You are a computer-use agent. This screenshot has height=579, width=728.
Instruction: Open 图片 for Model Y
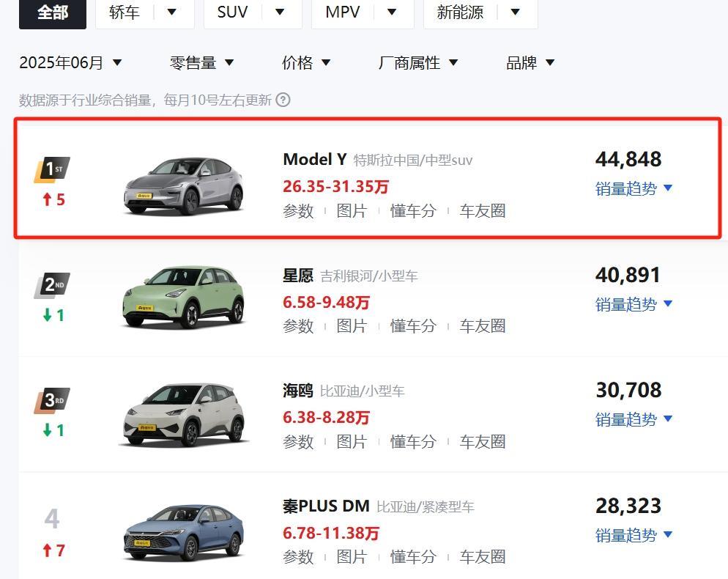pyautogui.click(x=352, y=211)
